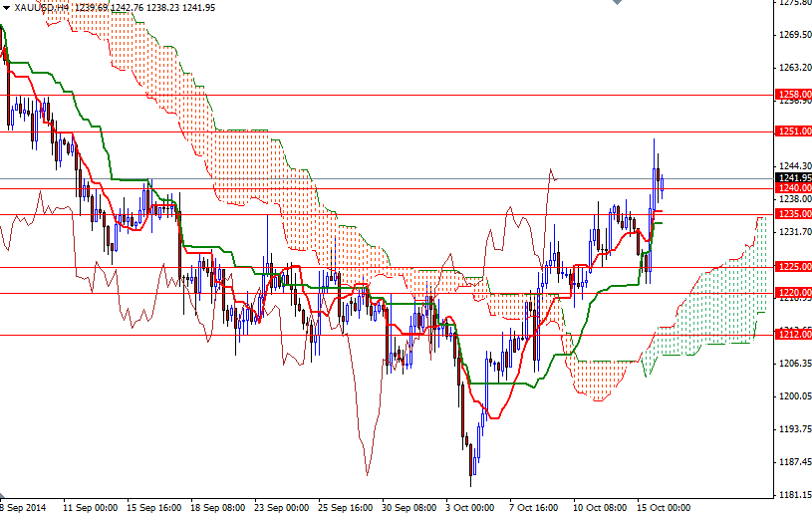
Task: Click the red 1240.00 price level tag
Action: pos(793,188)
